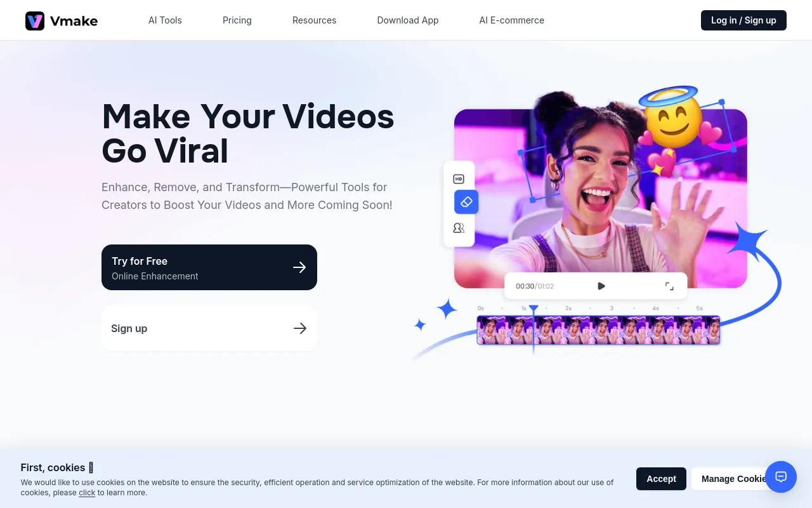The width and height of the screenshot is (812, 508).
Task: Open Manage Cookies settings
Action: pyautogui.click(x=730, y=479)
